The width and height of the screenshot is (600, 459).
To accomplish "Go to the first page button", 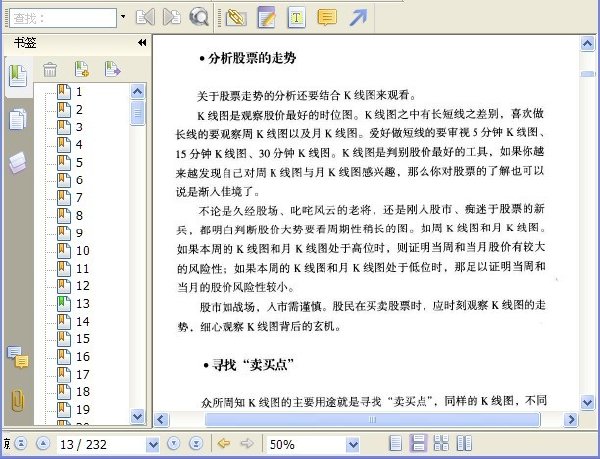I will 21,444.
